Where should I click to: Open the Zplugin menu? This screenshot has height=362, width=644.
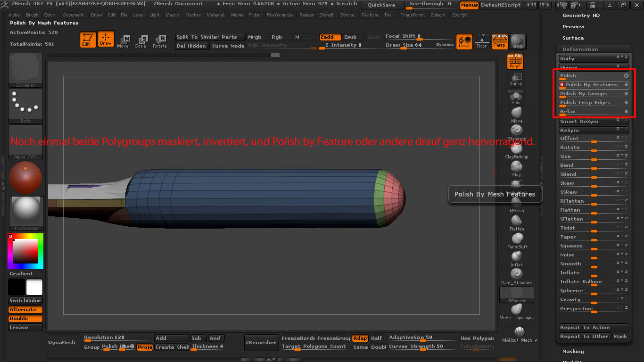(x=438, y=15)
